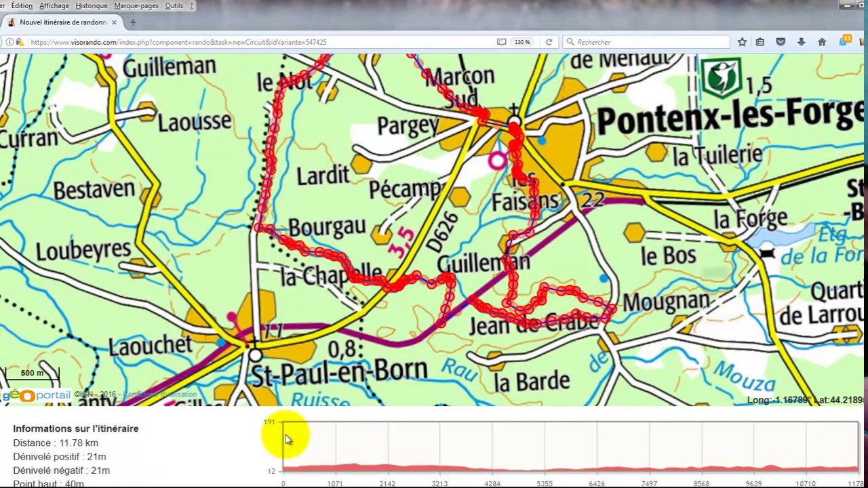Open the Marque-pages menu
The height and width of the screenshot is (488, 868).
(x=136, y=5)
